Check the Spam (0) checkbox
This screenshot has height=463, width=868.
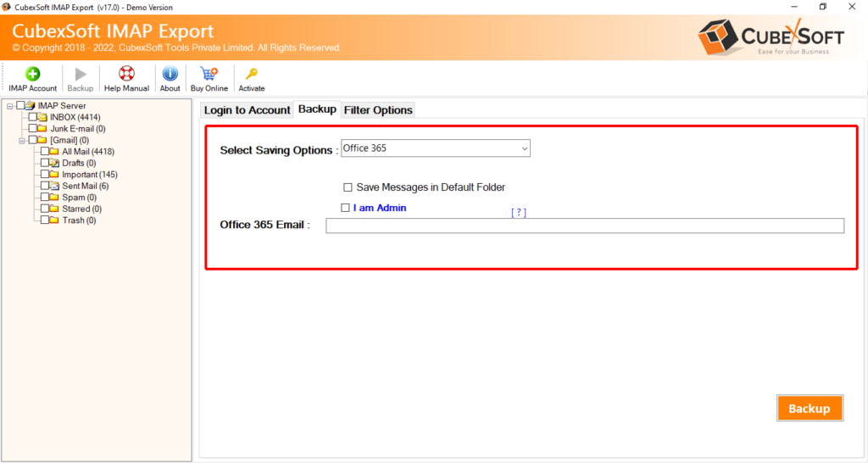pos(45,198)
